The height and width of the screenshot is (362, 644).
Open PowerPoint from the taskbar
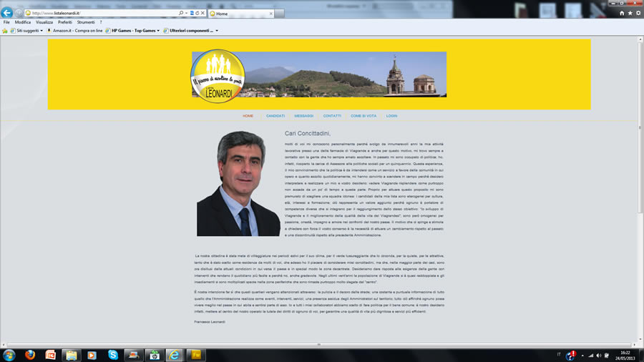(51, 355)
